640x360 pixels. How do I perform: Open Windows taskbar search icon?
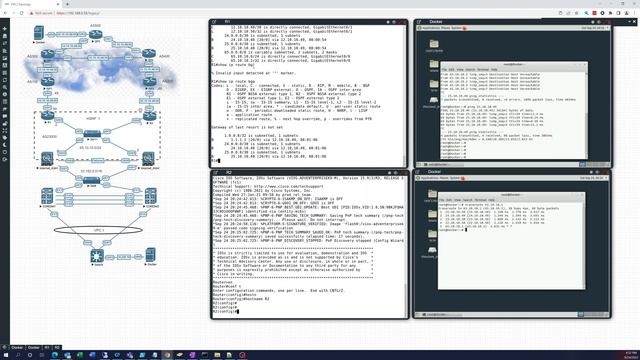click(x=18, y=355)
